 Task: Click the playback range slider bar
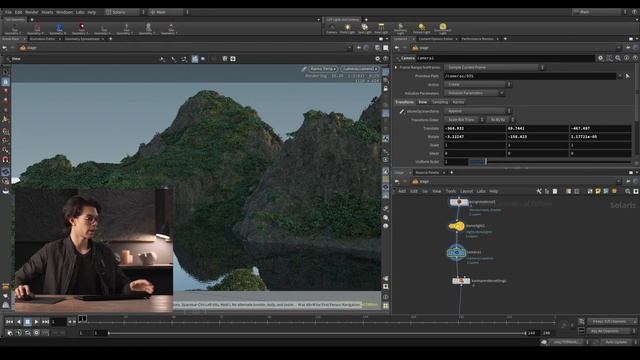pyautogui.click(x=317, y=333)
